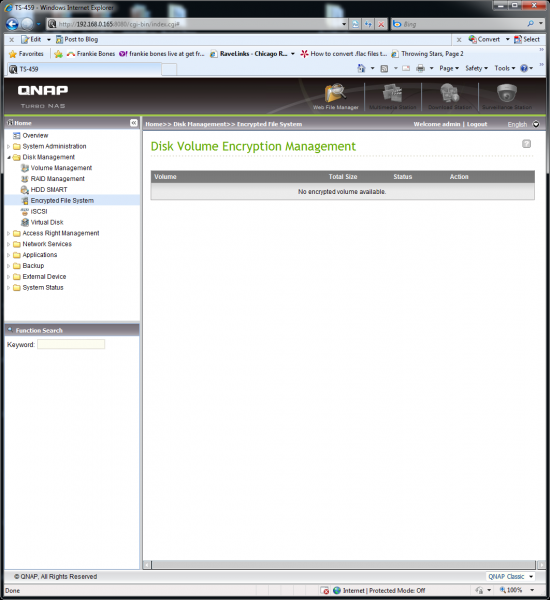Open Virtual Disk page
The height and width of the screenshot is (600, 550).
coord(47,222)
